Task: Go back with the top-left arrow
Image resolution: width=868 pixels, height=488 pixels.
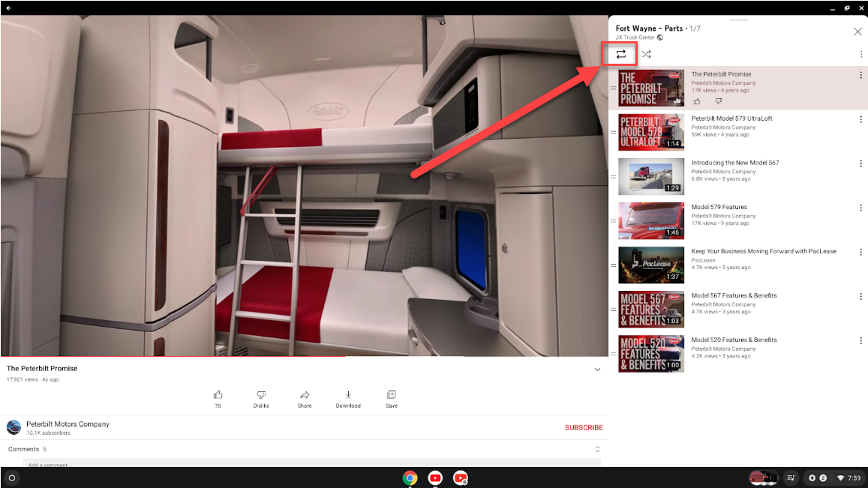Action: coord(9,7)
